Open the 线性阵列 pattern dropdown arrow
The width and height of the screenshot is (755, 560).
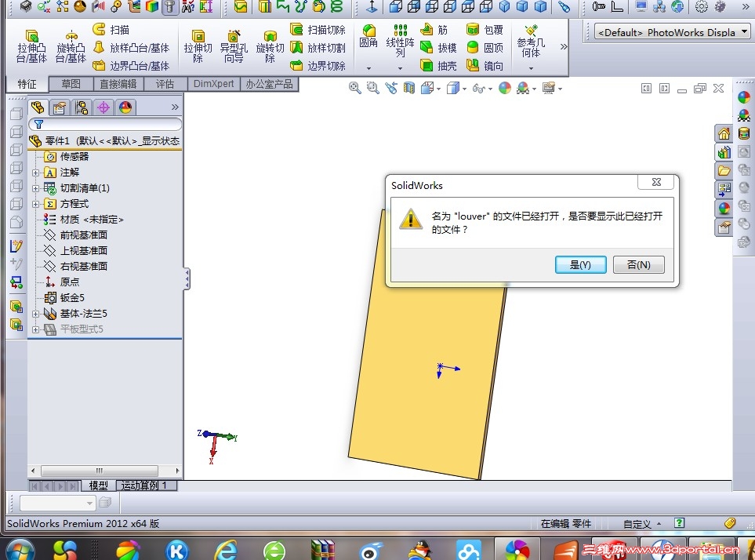point(400,68)
